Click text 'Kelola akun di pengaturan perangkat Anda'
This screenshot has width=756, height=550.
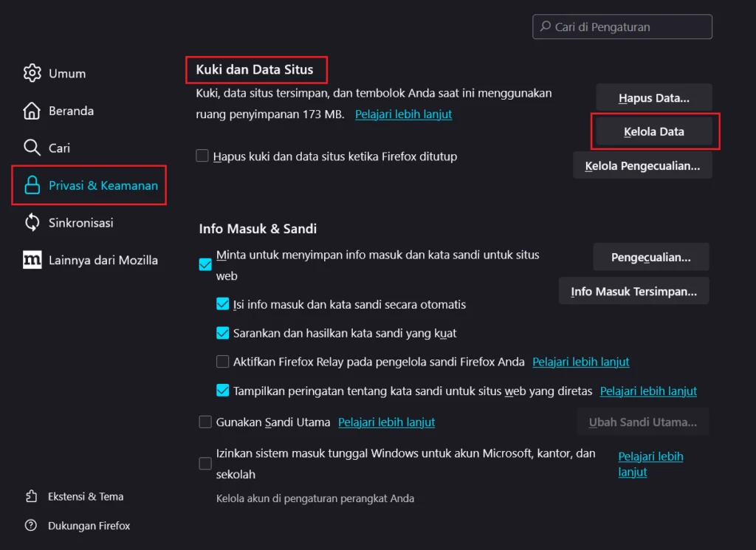tap(315, 498)
